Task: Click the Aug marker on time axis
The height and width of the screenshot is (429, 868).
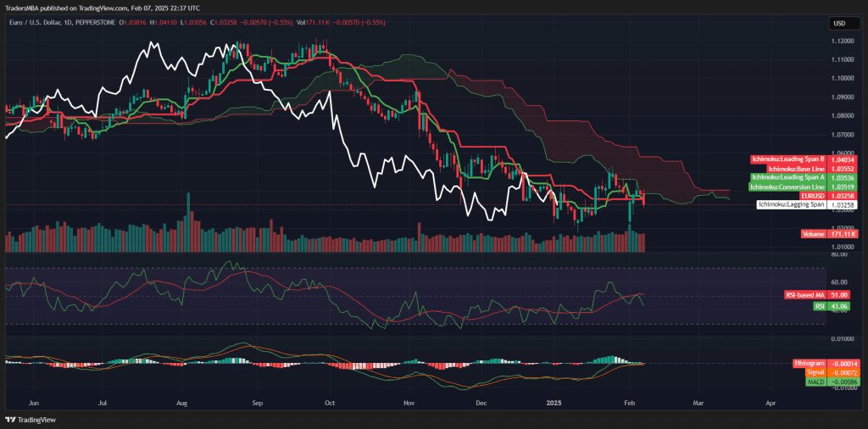Action: 182,405
